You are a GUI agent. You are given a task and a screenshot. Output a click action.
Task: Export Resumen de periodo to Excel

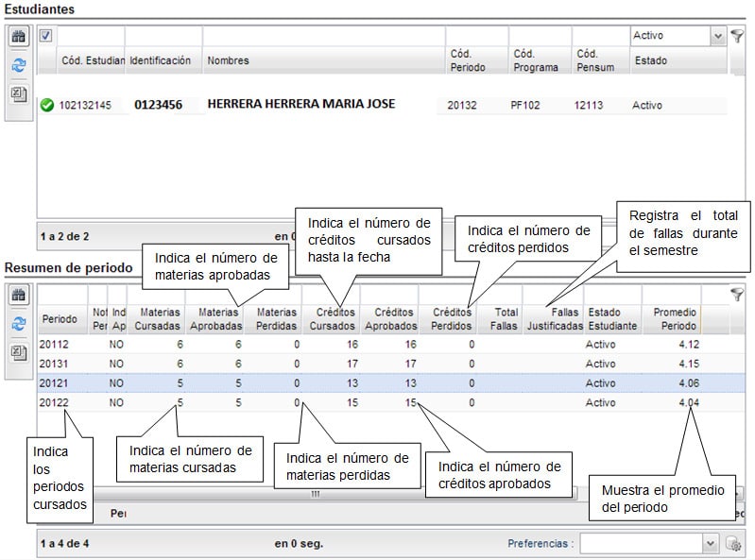[19, 352]
